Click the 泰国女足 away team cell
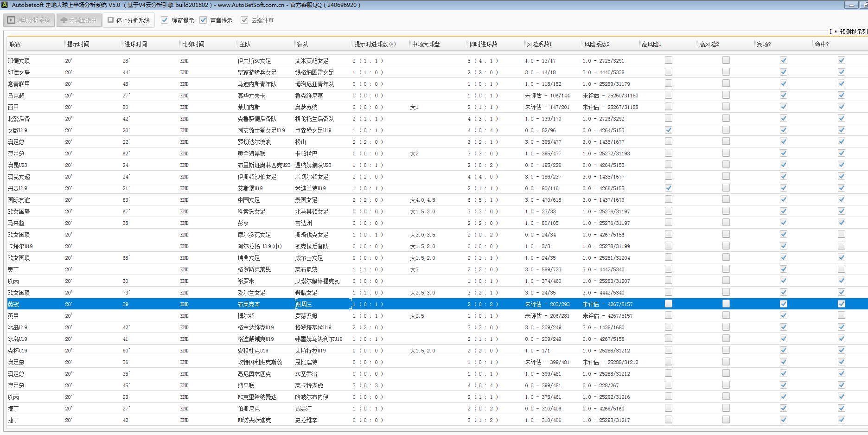Image resolution: width=868 pixels, height=435 pixels. (x=306, y=200)
